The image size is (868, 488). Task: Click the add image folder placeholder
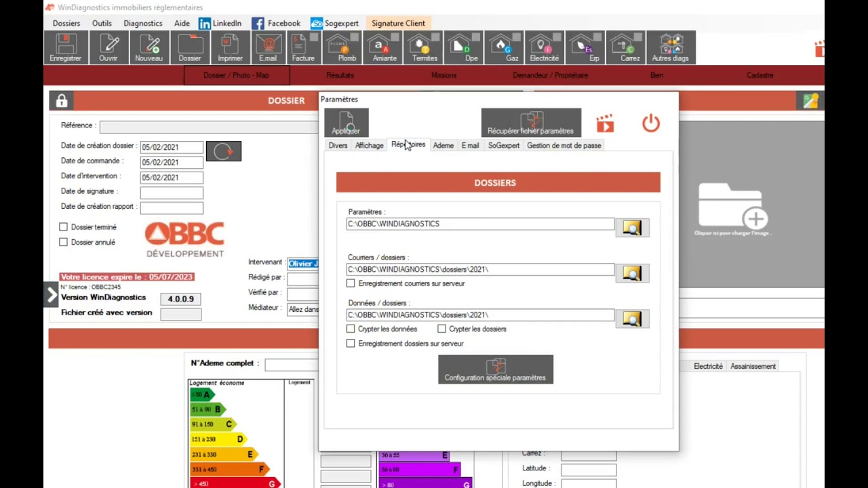pos(733,208)
